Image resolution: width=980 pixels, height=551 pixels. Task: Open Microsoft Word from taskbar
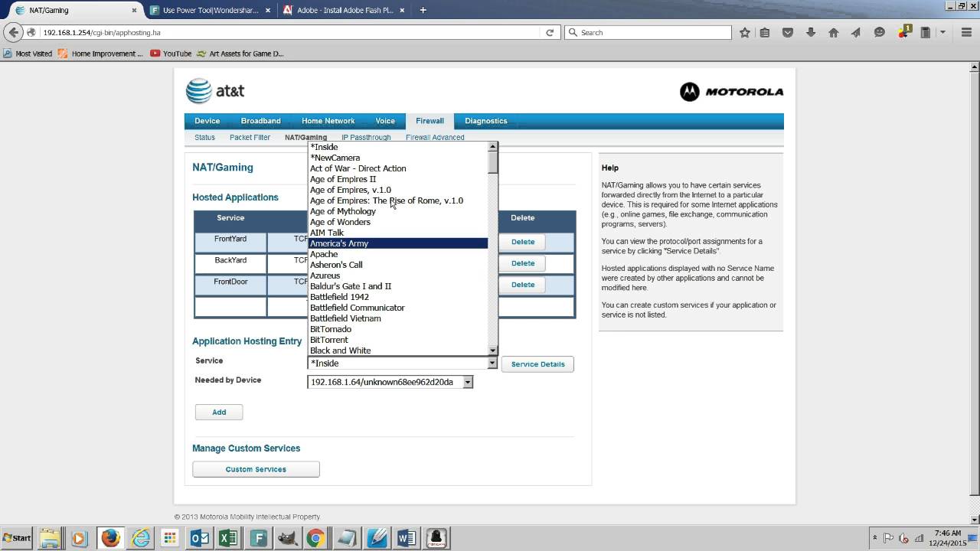407,538
